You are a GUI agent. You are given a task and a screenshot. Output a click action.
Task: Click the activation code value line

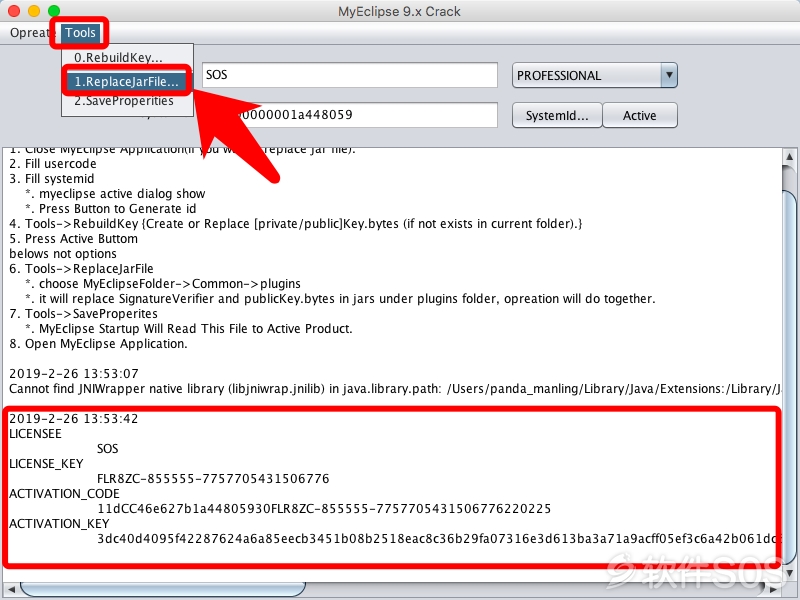click(x=324, y=509)
